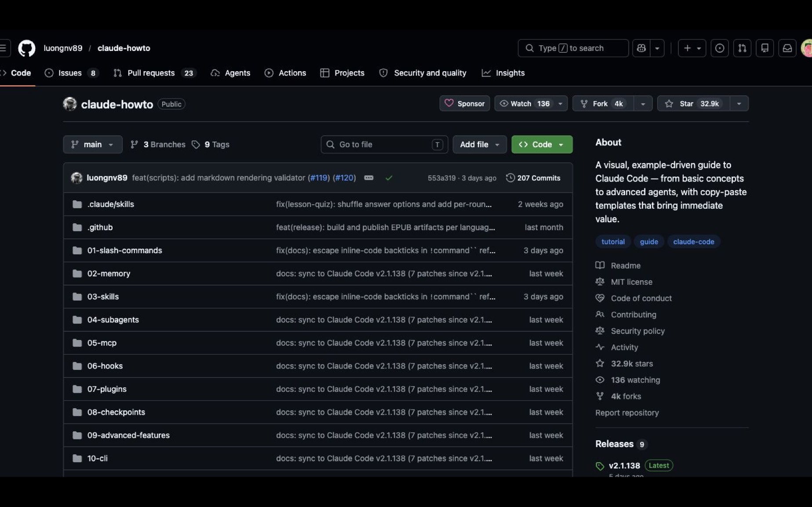The height and width of the screenshot is (507, 812).
Task: Open Security and quality tab
Action: pyautogui.click(x=423, y=73)
